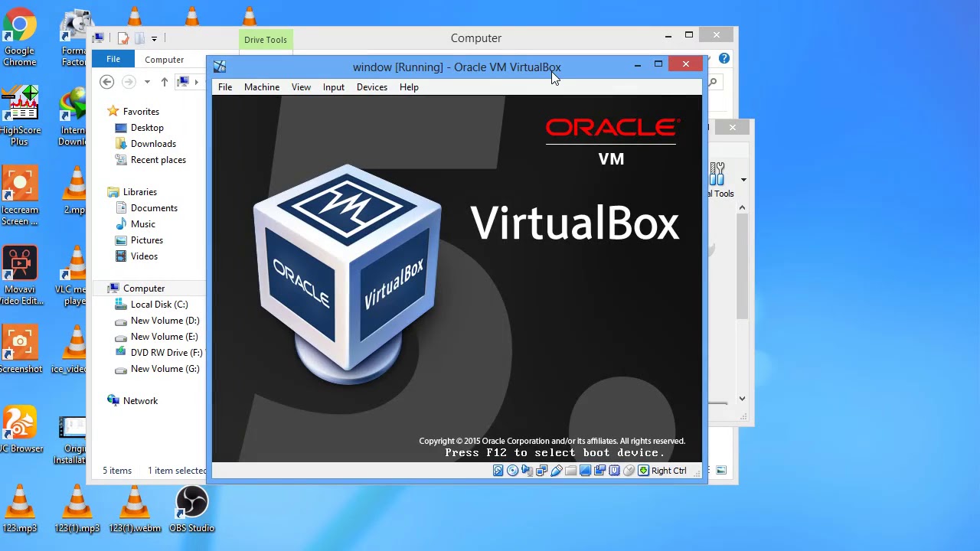Click the vertical scrollbar thumb in background window
980x551 pixels.
(x=742, y=267)
